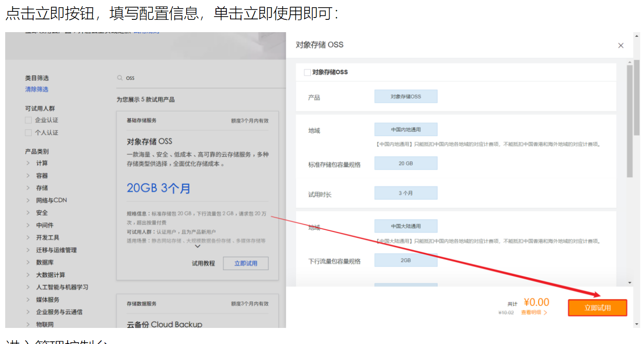Image resolution: width=644 pixels, height=344 pixels.
Task: Expand the 迁移与运维管理 category
Action: pos(28,250)
